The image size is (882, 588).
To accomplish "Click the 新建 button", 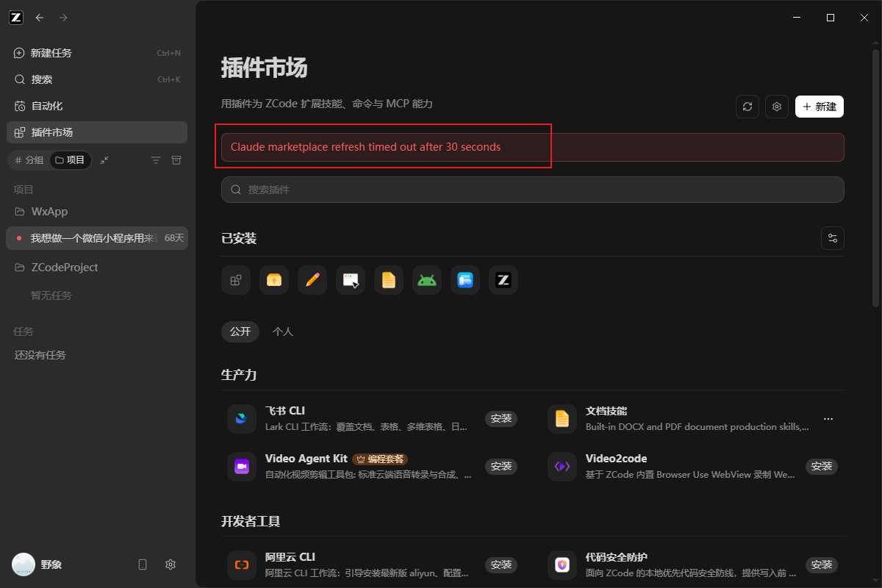I will (820, 107).
